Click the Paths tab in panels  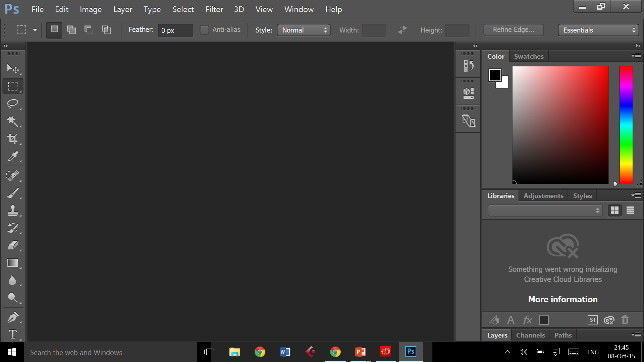[x=563, y=335]
